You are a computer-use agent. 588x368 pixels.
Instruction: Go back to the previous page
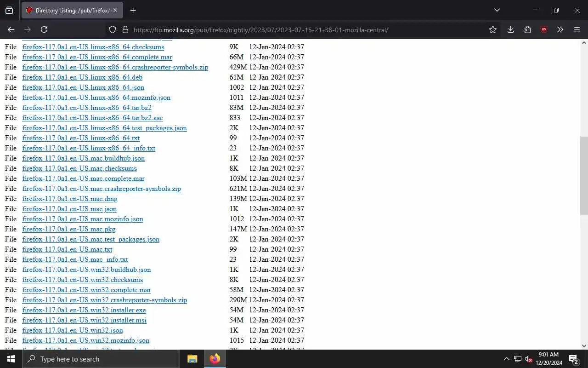11,29
